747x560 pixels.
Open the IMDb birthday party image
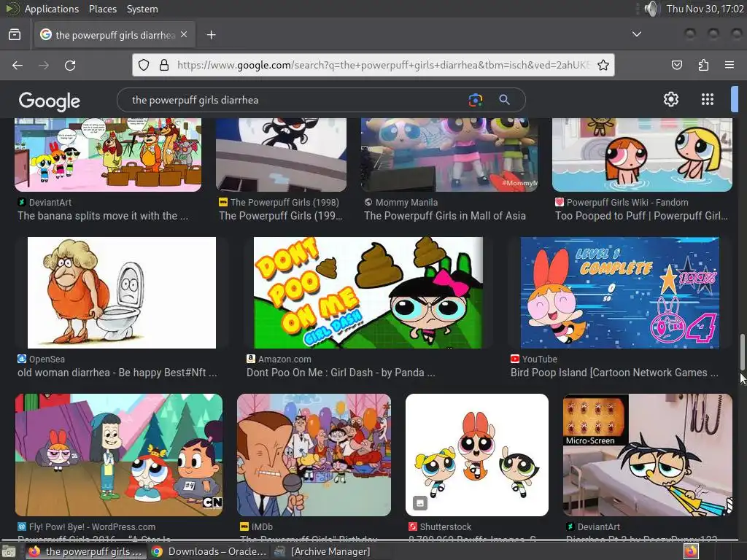click(314, 455)
